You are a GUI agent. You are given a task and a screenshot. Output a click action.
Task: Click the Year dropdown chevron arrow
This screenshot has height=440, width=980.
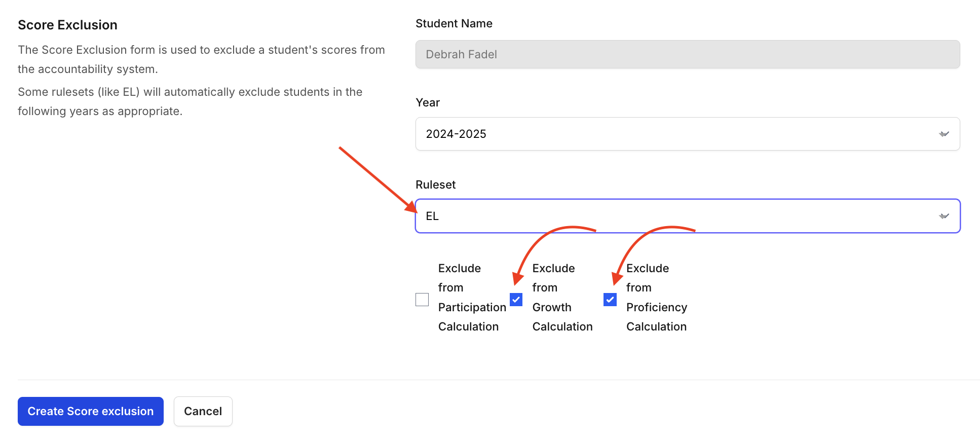(944, 134)
